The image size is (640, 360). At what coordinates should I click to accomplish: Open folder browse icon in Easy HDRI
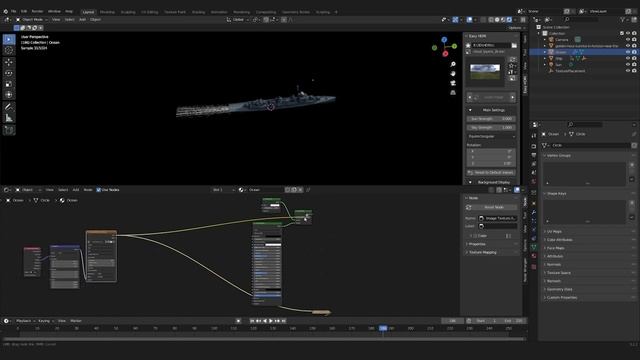pos(514,45)
